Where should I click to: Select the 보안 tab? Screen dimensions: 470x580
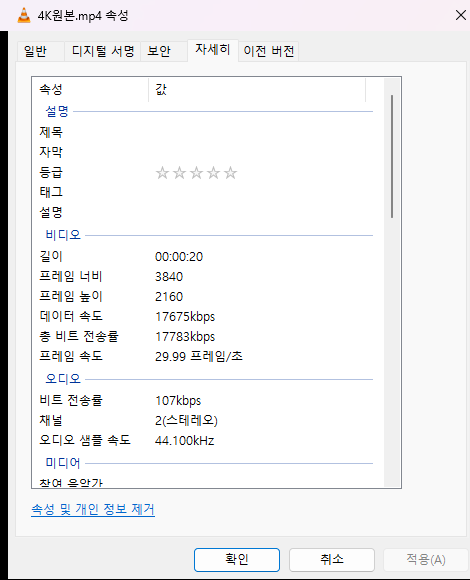(x=163, y=51)
